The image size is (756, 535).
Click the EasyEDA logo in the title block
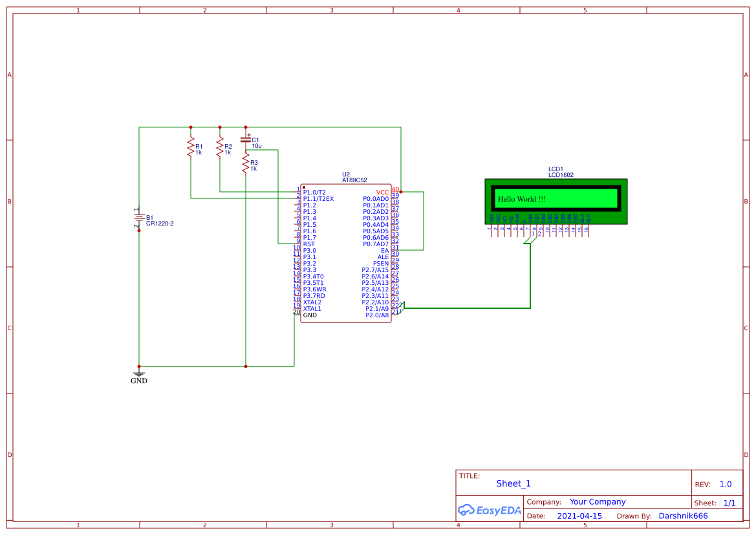tap(489, 510)
